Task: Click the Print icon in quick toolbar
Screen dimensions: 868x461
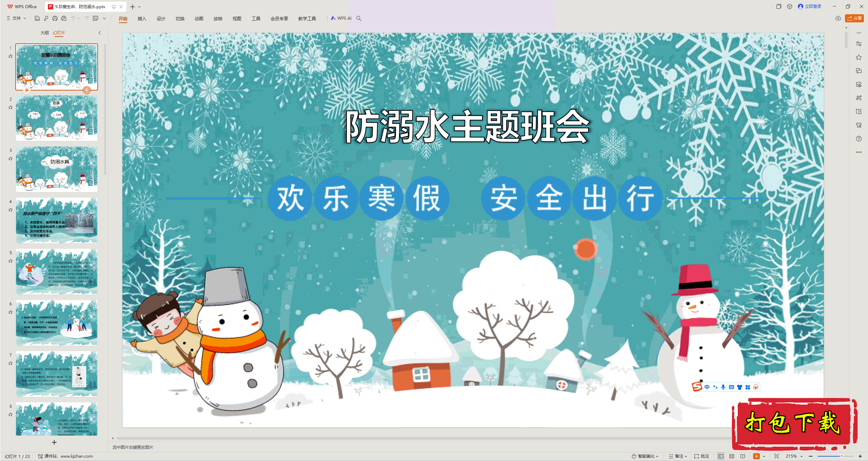Action: tap(55, 18)
